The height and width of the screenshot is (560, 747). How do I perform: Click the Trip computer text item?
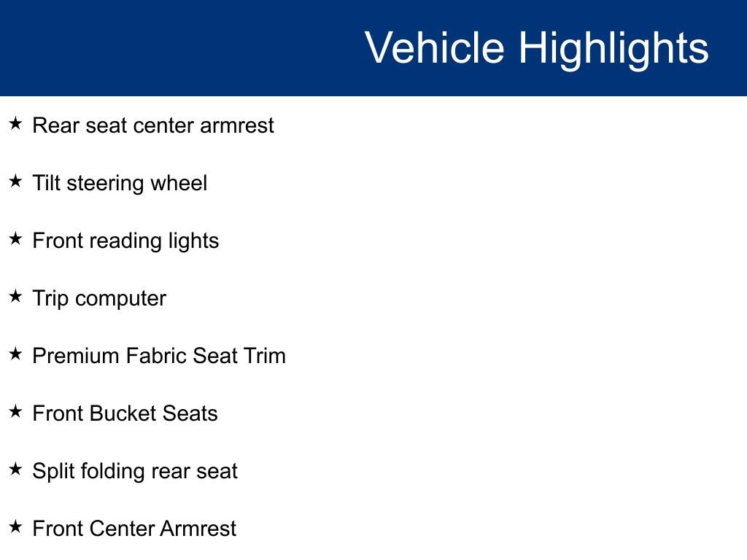(99, 298)
